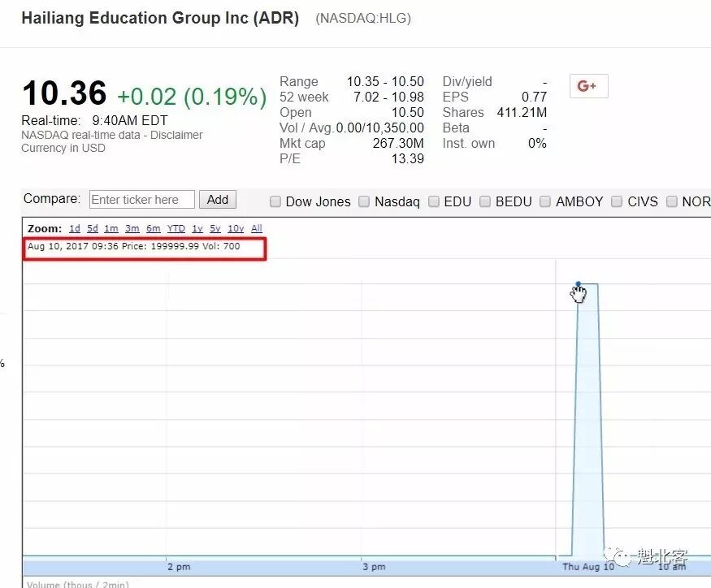The width and height of the screenshot is (711, 588).
Task: Click the Google+ share icon
Action: click(588, 86)
